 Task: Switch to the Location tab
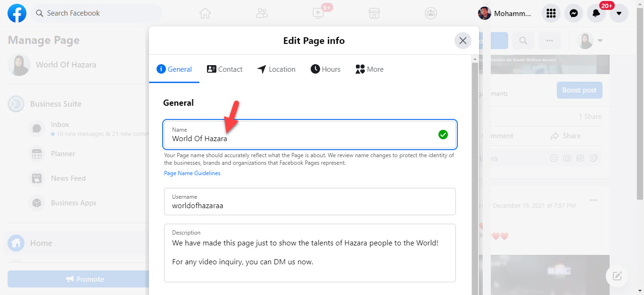[276, 69]
